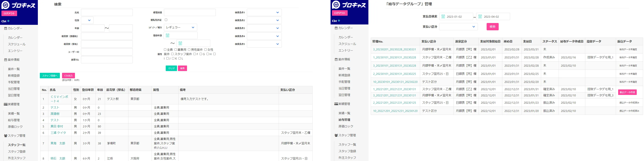Click the 振込データ作成 button
Viewport: 644px width, 161px height.
click(627, 92)
